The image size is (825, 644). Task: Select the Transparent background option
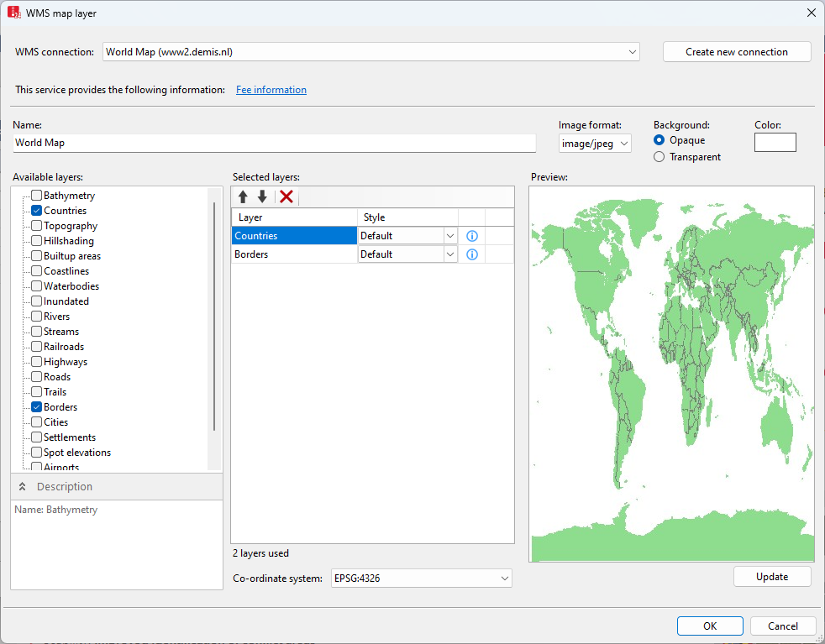click(x=659, y=157)
